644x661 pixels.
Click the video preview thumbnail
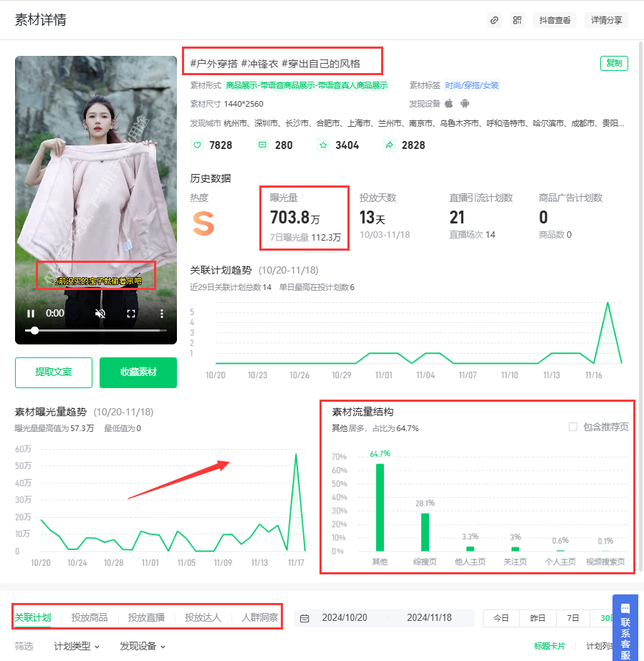96,201
